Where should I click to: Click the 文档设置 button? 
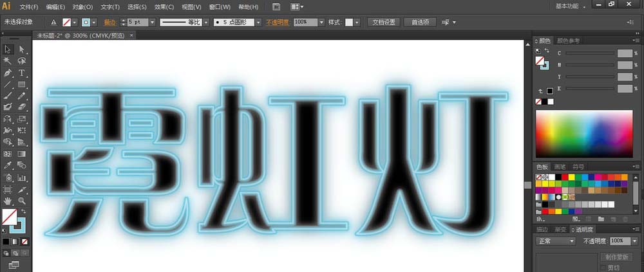[x=384, y=22]
